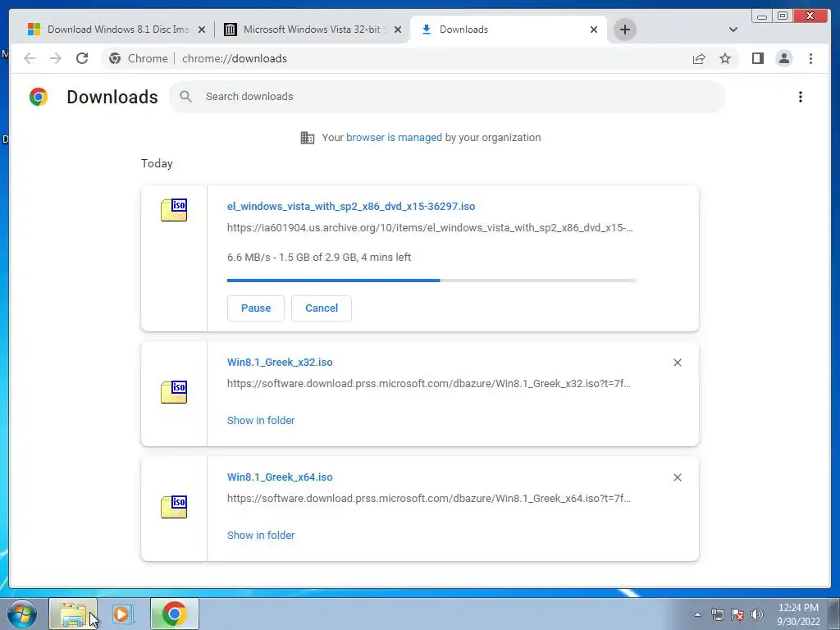Go forward using the forward arrow

[x=56, y=58]
